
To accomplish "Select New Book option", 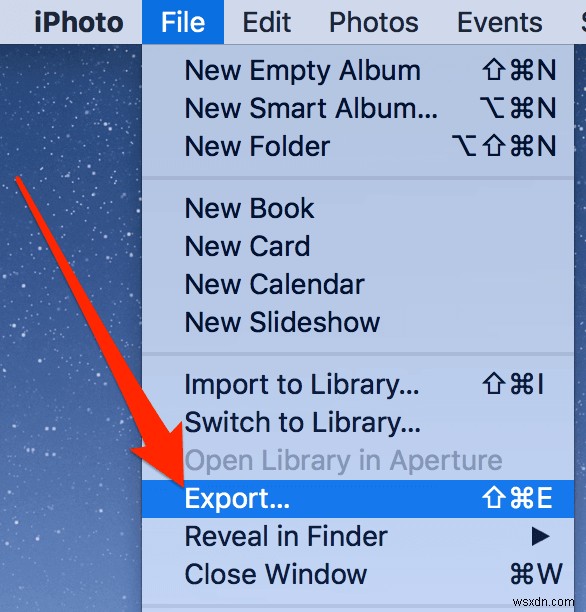I will click(x=358, y=208).
